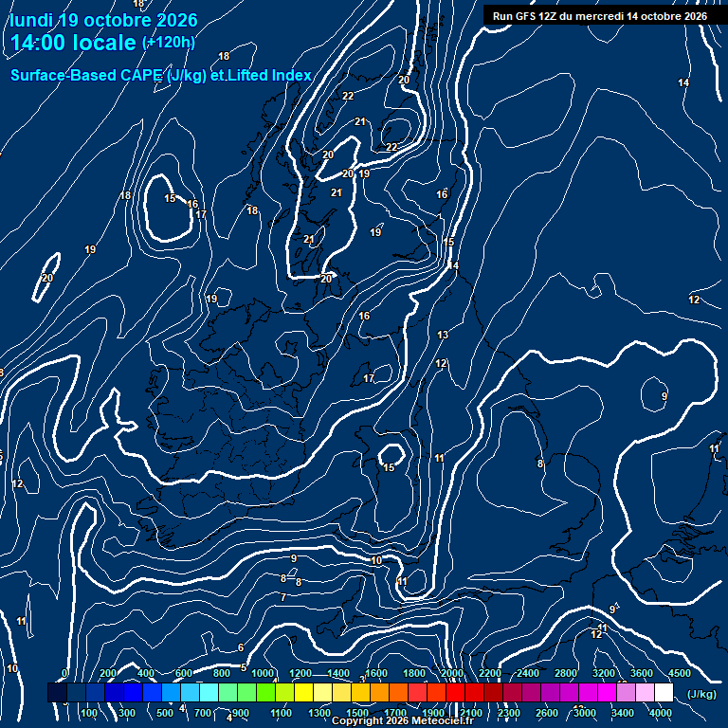Click the '13' contour label on the map
The image size is (728, 728).
[x=443, y=335]
